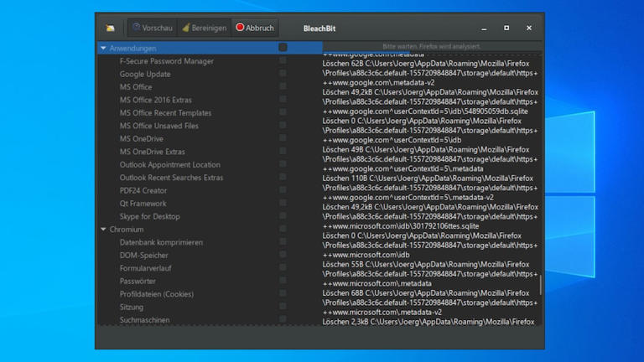This screenshot has height=362, width=644.
Task: Enable the Sitzung checkbox
Action: tap(283, 306)
